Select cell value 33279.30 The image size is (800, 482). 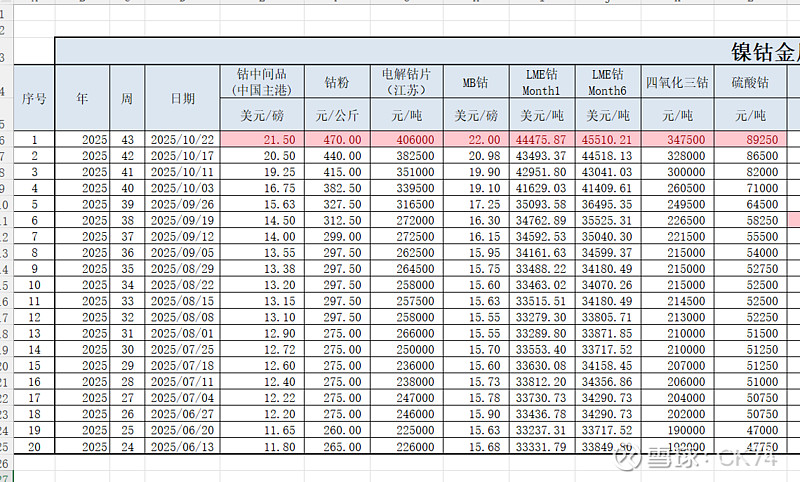point(542,317)
